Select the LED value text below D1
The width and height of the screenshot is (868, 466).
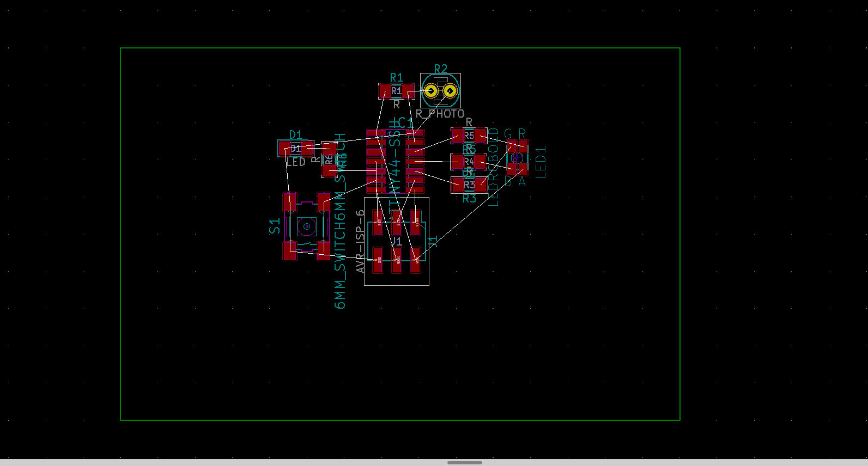point(296,162)
